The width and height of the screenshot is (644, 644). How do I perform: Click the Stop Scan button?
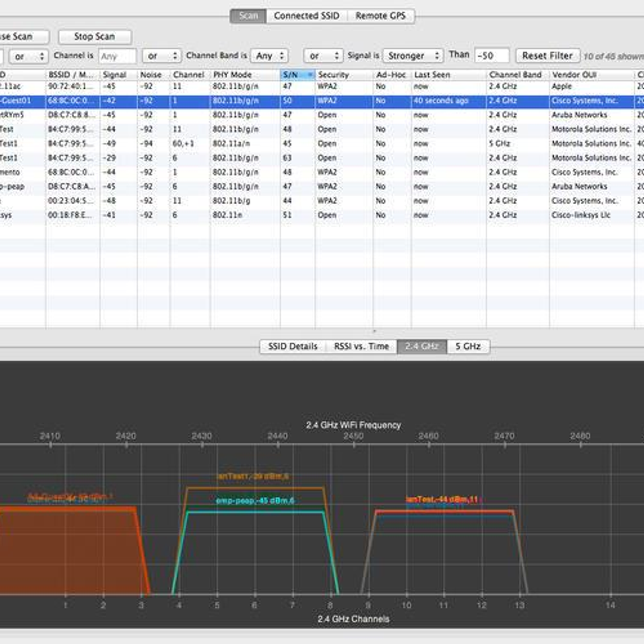[95, 37]
